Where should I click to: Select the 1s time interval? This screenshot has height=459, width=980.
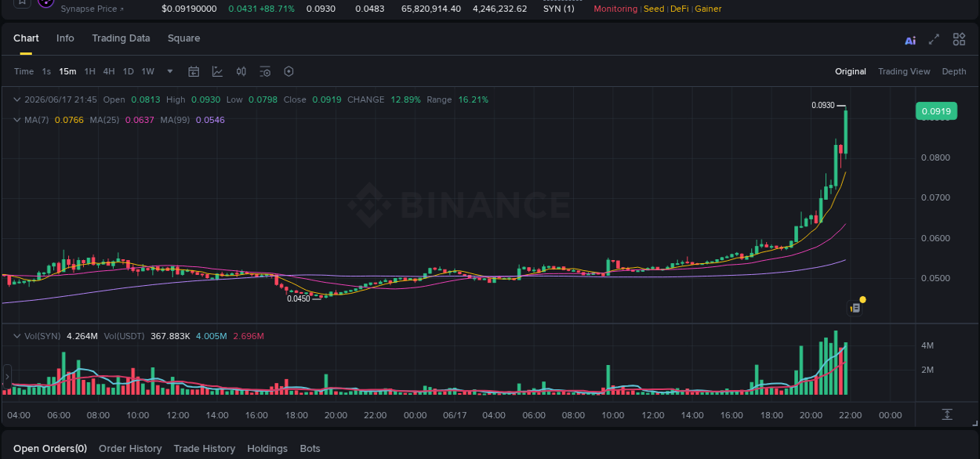(x=46, y=71)
